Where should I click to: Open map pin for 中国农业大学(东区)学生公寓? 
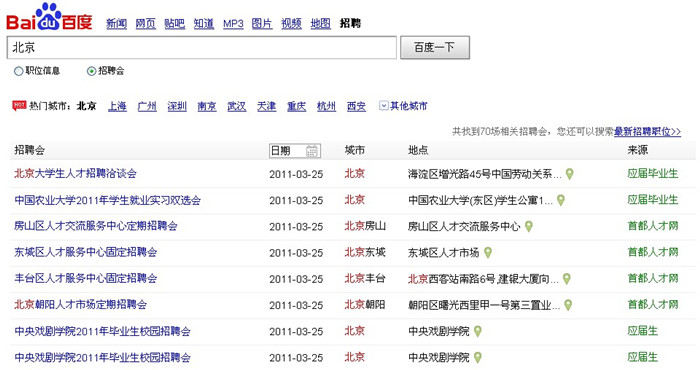pyautogui.click(x=561, y=200)
